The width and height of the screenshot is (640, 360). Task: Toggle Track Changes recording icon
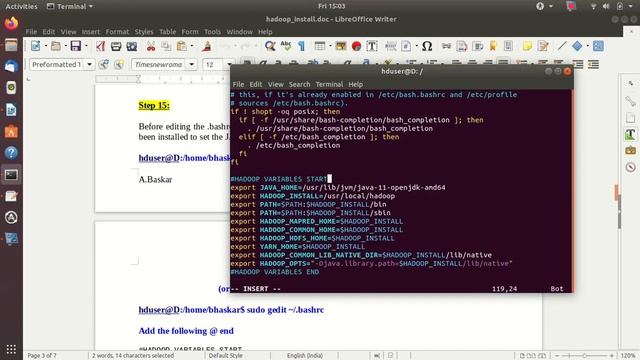tap(542, 46)
